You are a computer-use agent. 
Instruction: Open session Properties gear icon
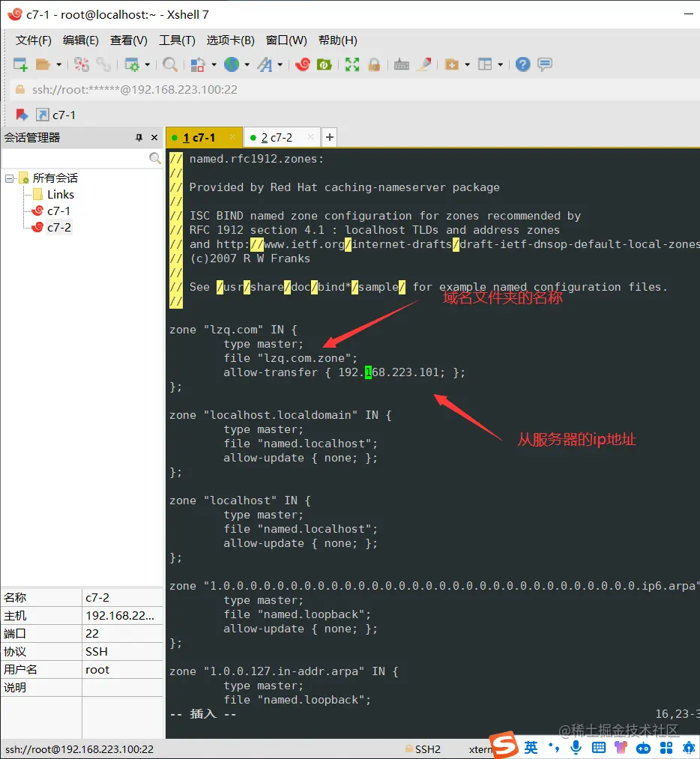click(132, 64)
